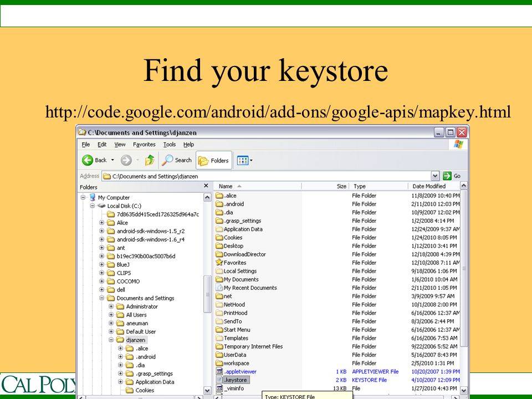Open the Back history dropdown arrow
This screenshot has width=532, height=399.
tap(112, 160)
